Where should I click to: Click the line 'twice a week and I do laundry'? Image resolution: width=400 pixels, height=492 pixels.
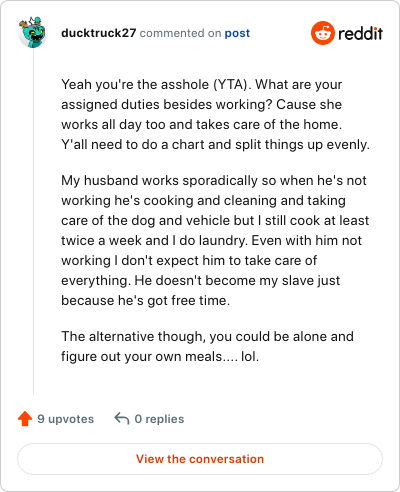click(154, 241)
